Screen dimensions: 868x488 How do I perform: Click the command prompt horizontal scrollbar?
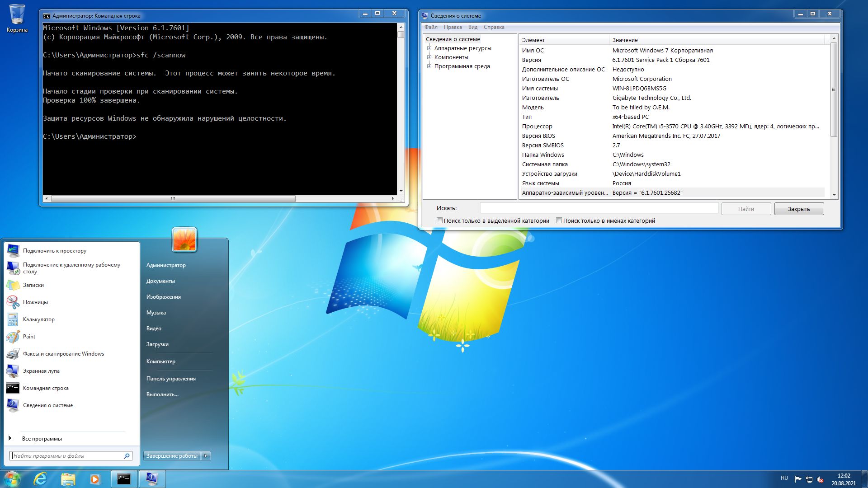point(173,198)
